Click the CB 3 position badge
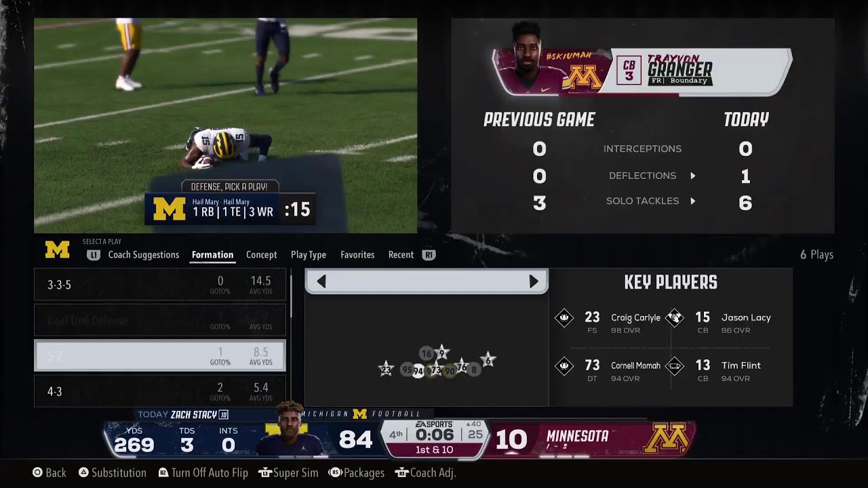The height and width of the screenshot is (488, 868). click(x=629, y=70)
